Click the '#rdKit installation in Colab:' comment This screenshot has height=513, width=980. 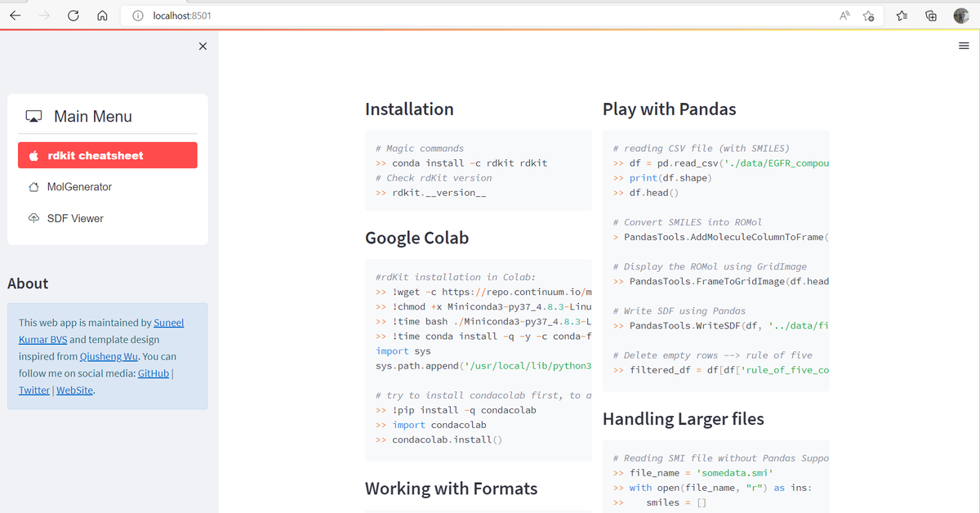click(x=456, y=278)
